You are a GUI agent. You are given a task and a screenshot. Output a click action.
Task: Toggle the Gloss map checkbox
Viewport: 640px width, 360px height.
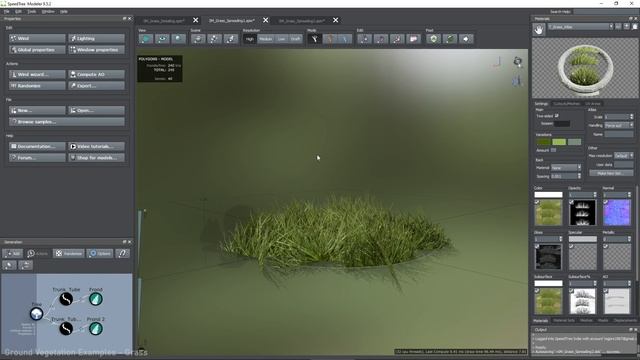click(x=537, y=246)
